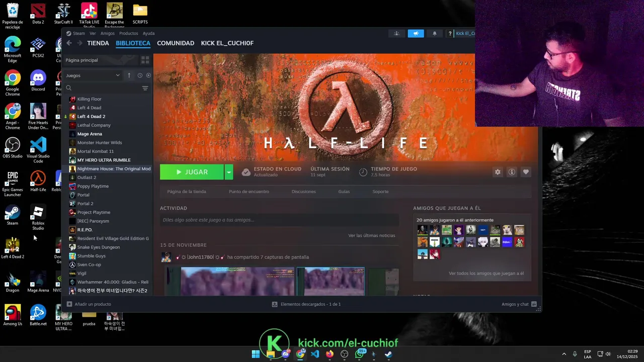This screenshot has height=362, width=644.
Task: Toggle the ready-to-play filter icon
Action: 148,75
